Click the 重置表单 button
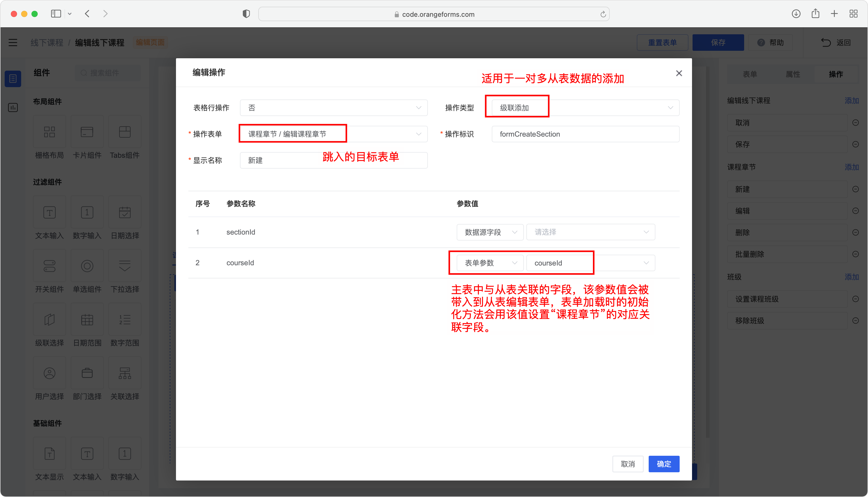The image size is (868, 497). pyautogui.click(x=662, y=43)
